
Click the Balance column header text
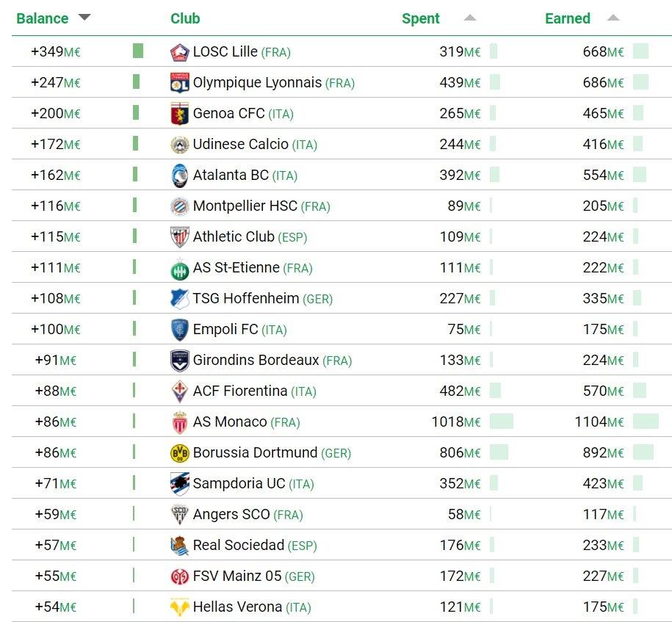click(42, 18)
